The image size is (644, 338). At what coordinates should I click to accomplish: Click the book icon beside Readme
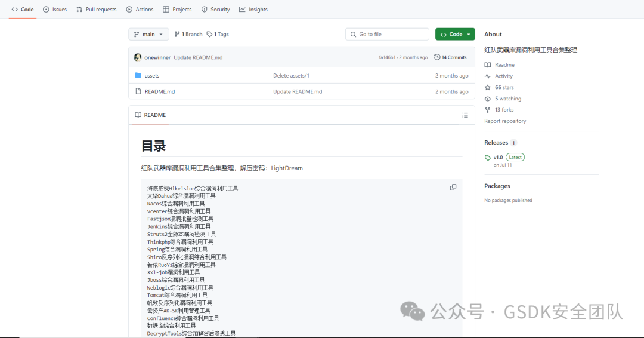(488, 65)
